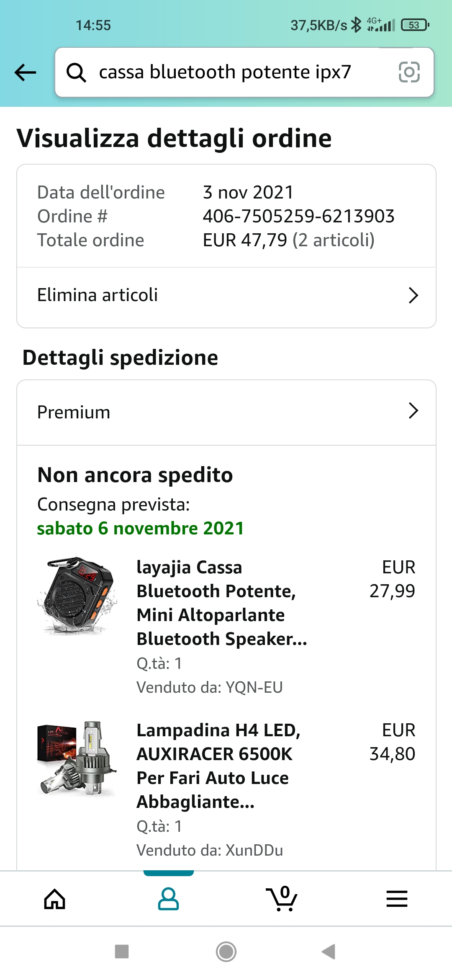452x980 pixels.
Task: Tap the H4 LED bulb thumbnail
Action: point(77,758)
